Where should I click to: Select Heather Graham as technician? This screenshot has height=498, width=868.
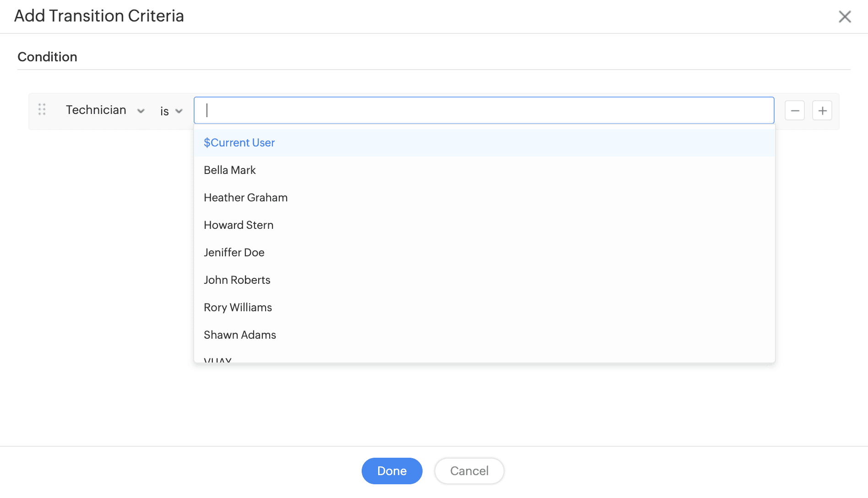[x=246, y=198]
